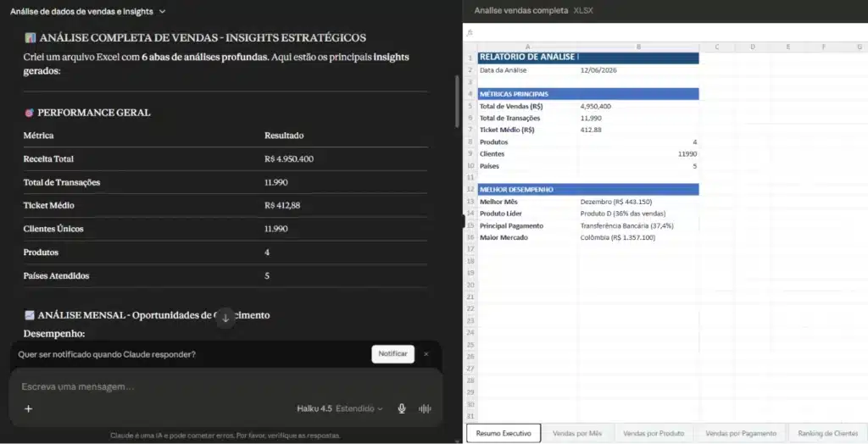Select row 20 header in spreadsheet
Screen dimensions: 868x444
[x=470, y=285]
